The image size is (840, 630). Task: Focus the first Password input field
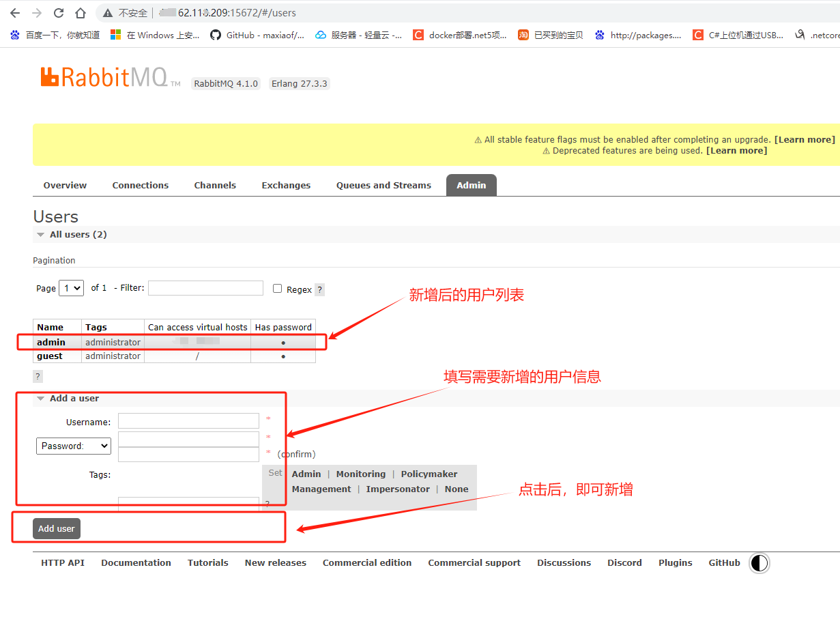pos(188,439)
